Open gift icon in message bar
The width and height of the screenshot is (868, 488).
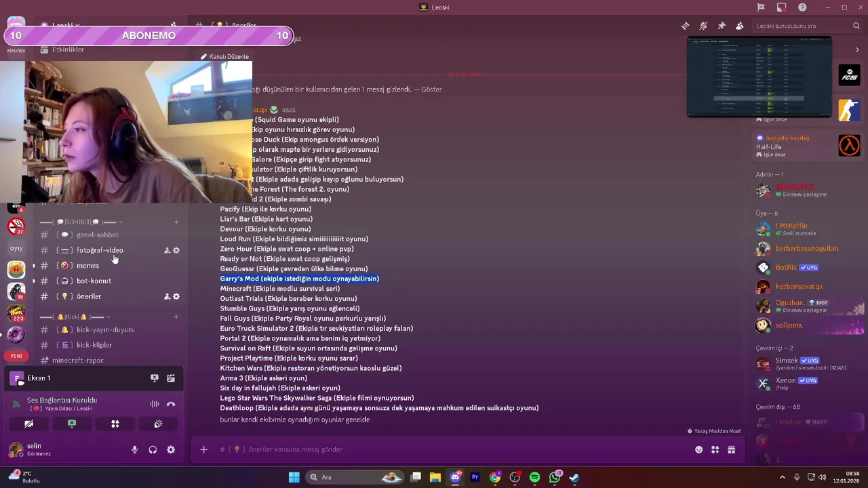[x=731, y=449]
